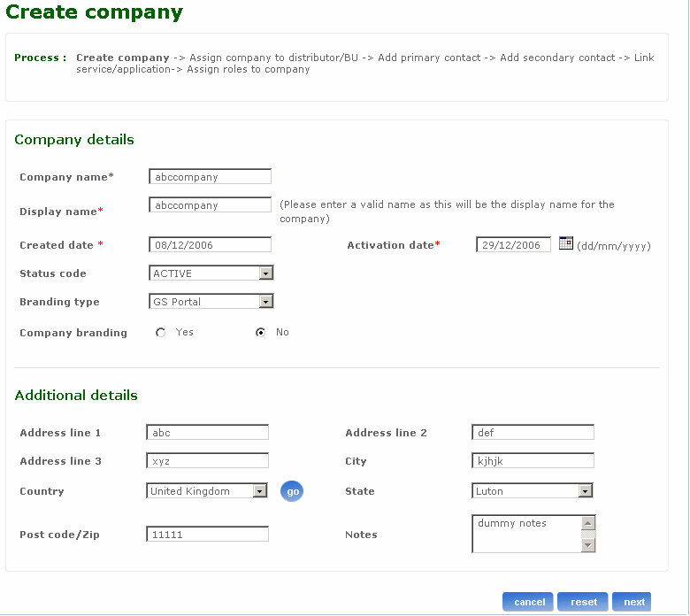Image resolution: width=690 pixels, height=616 pixels.
Task: Expand the Country dropdown list
Action: [x=260, y=491]
